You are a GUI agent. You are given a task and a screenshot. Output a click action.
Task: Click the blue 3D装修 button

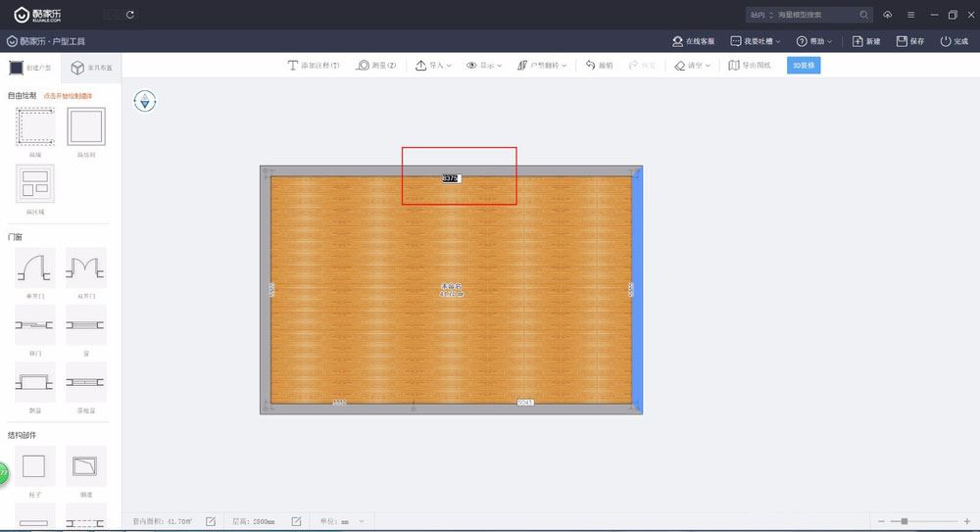point(804,66)
